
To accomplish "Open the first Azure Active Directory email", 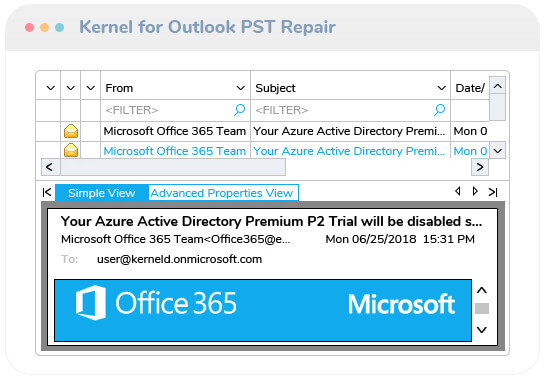I will pyautogui.click(x=349, y=131).
